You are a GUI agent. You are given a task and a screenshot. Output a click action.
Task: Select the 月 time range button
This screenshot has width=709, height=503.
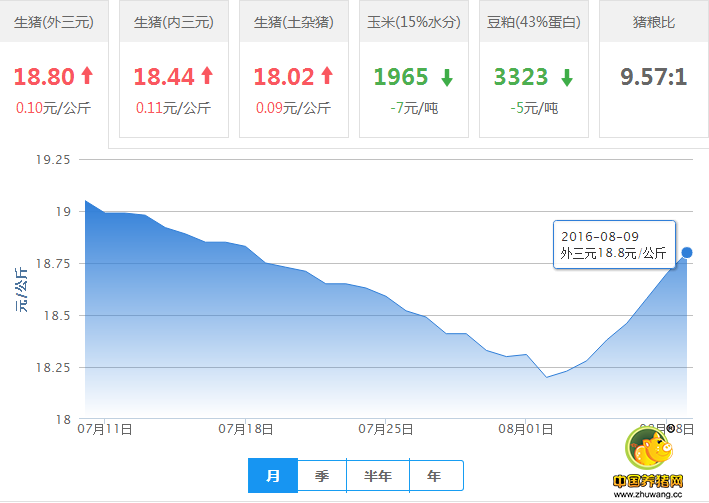pyautogui.click(x=273, y=476)
